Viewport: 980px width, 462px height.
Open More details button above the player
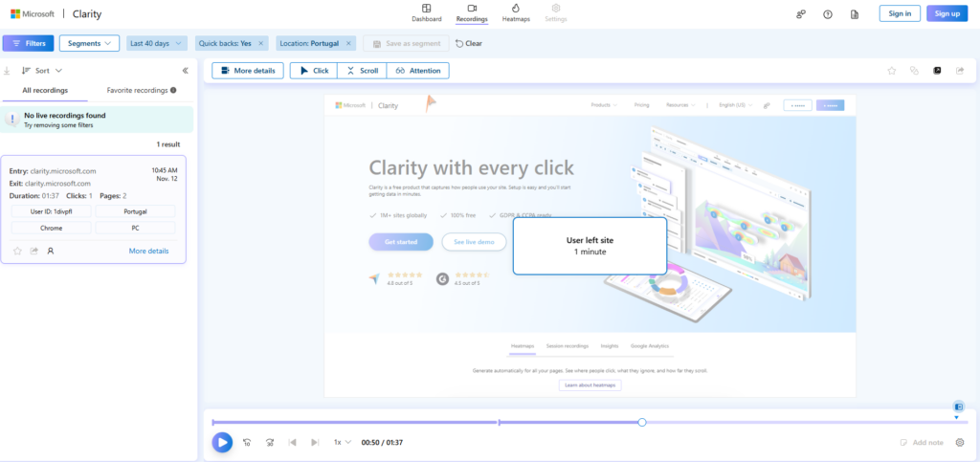tap(248, 71)
